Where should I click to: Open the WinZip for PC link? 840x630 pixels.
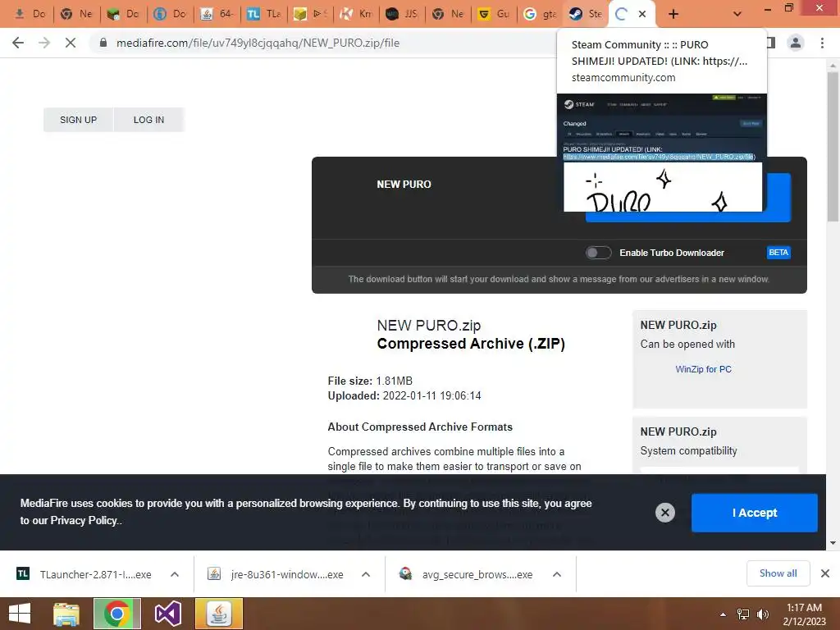[x=703, y=369]
